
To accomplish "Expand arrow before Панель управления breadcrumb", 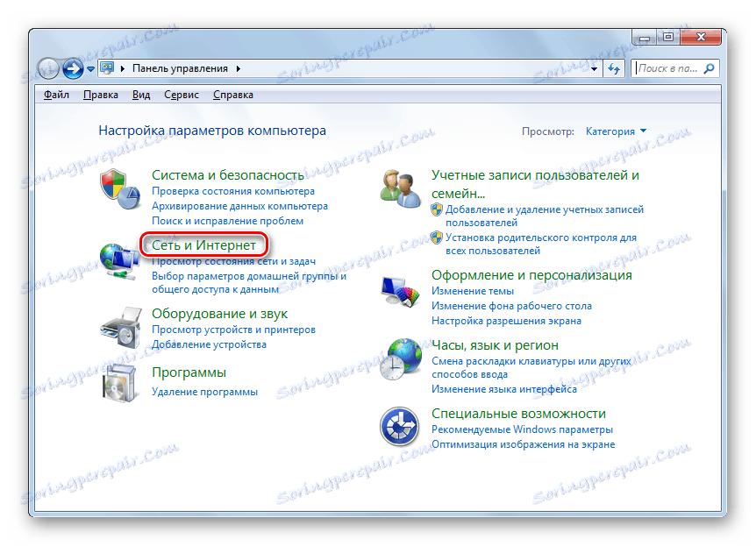I will pos(123,69).
